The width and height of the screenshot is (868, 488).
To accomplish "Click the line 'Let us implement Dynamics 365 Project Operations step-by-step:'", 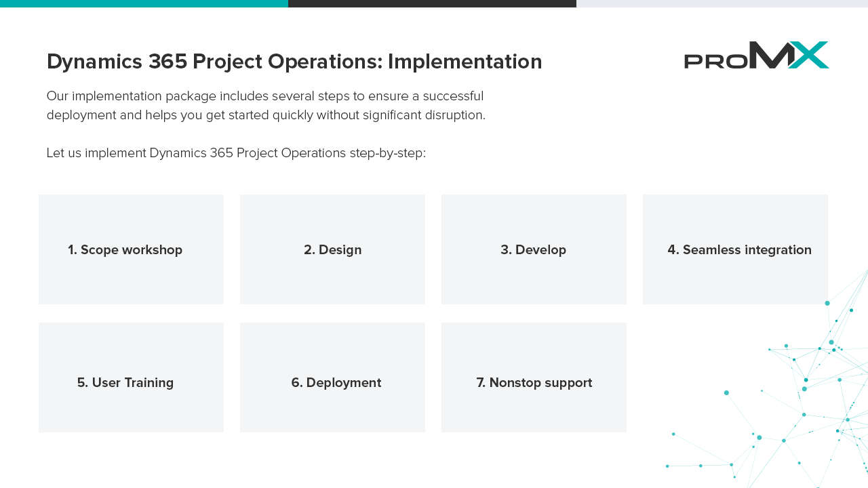I will [x=236, y=153].
